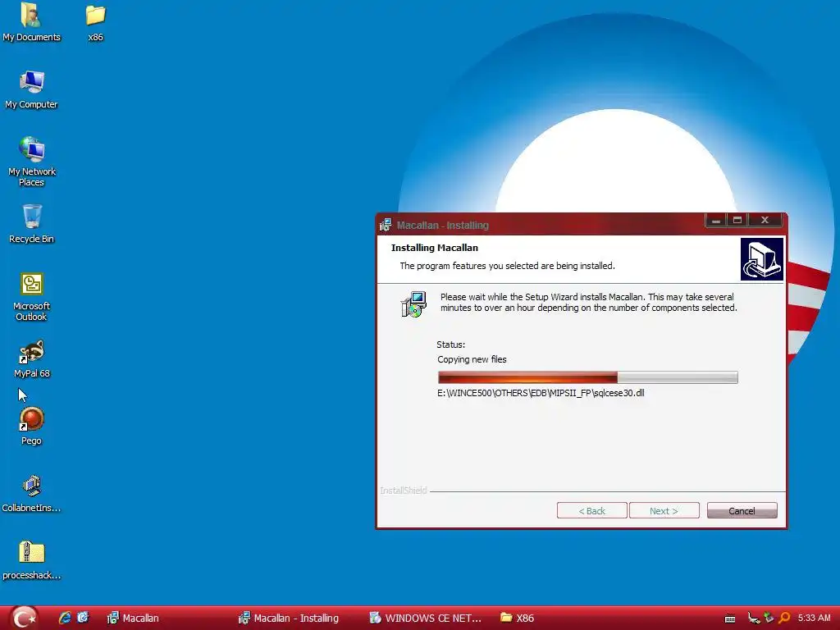
Task: Open X86 folder taskbar button
Action: tap(518, 619)
